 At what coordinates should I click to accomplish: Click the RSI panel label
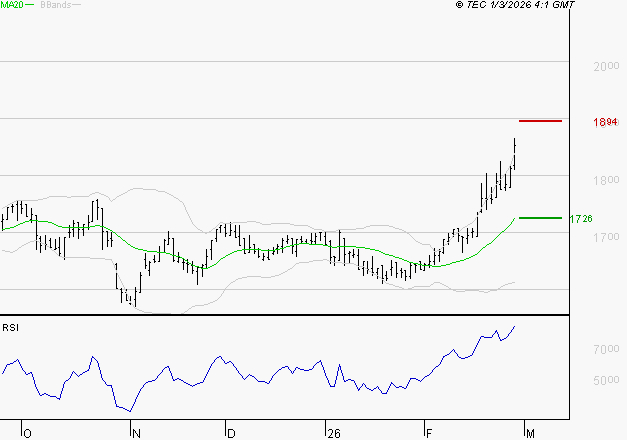click(x=10, y=328)
